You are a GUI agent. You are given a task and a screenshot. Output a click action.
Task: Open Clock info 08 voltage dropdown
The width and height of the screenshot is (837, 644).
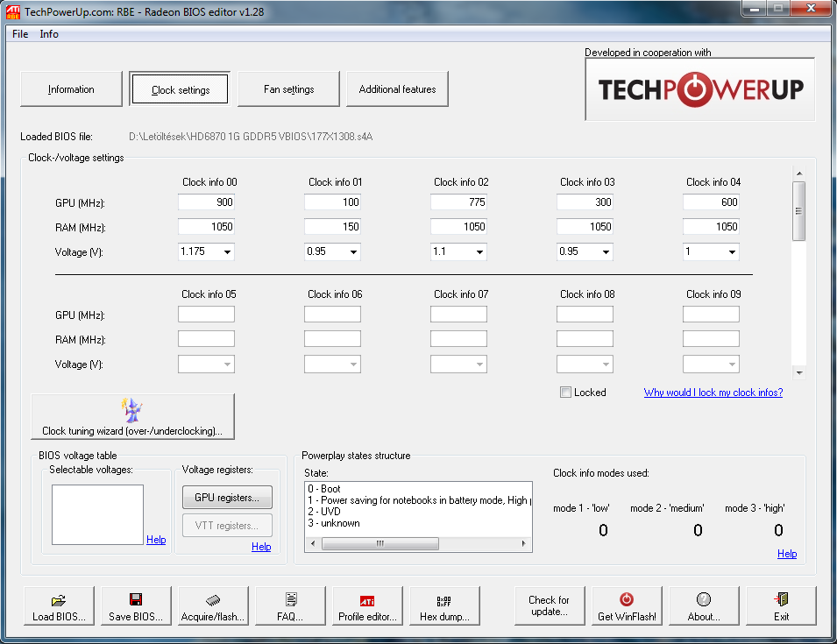[606, 364]
